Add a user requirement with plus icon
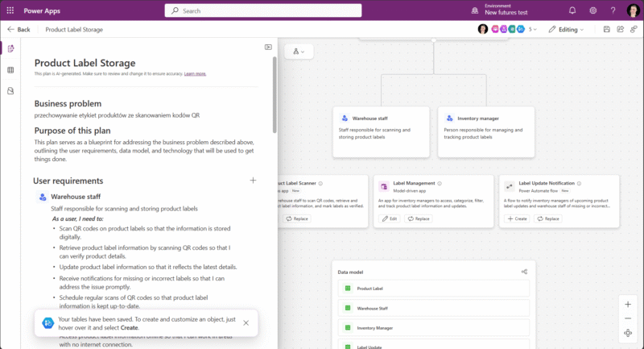Image resolution: width=644 pixels, height=349 pixels. click(253, 181)
